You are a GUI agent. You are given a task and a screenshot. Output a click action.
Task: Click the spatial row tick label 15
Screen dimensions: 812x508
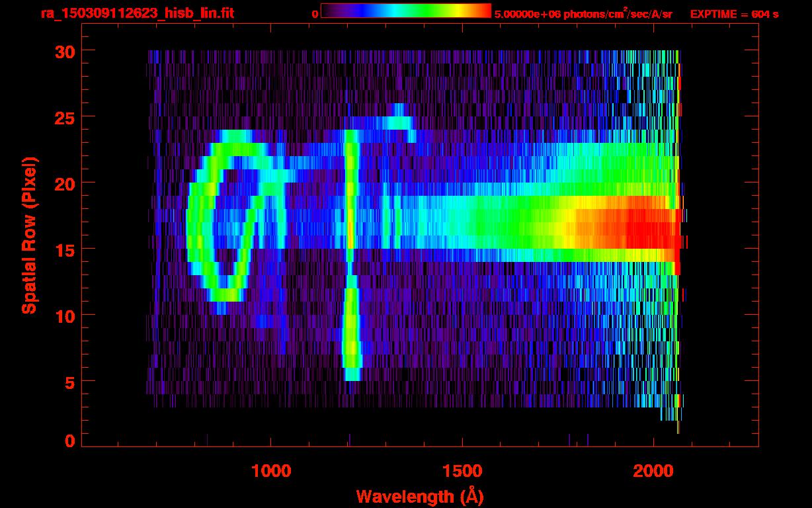(65, 249)
